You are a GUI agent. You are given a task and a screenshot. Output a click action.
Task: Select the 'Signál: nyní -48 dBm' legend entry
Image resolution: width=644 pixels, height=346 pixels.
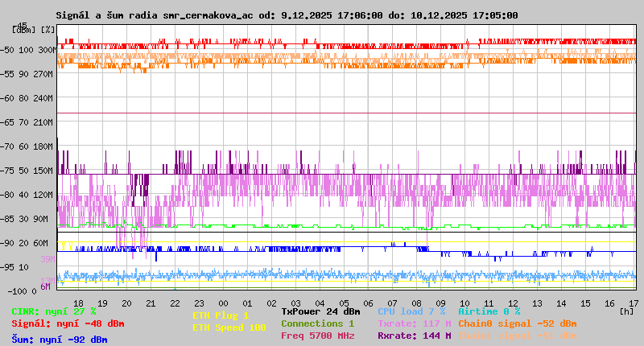[68, 323]
